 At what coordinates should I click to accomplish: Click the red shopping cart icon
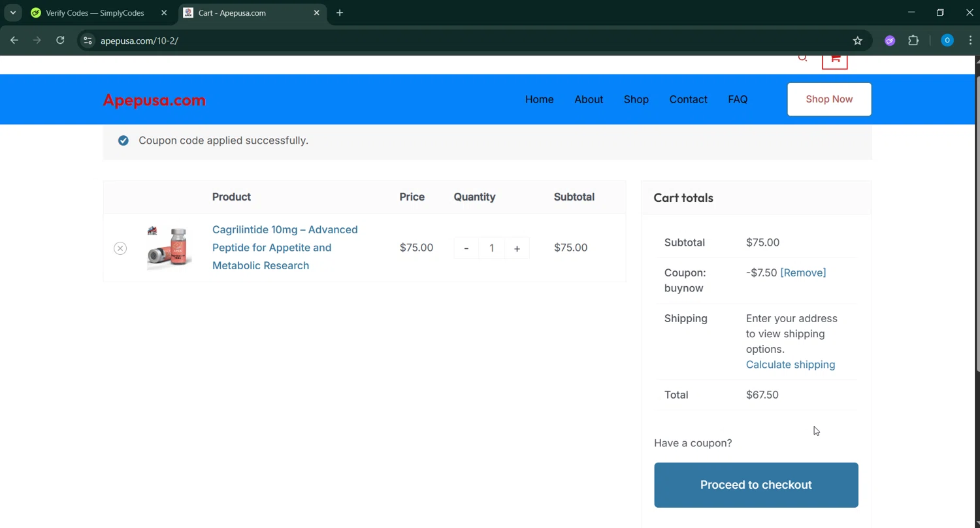(834, 59)
